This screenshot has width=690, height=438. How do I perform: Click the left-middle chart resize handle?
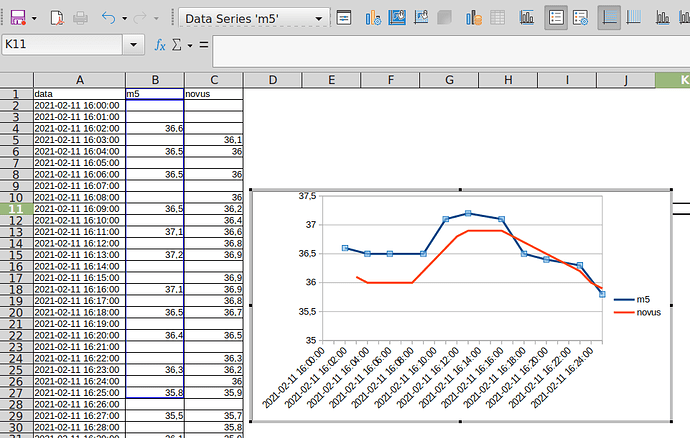click(x=251, y=305)
